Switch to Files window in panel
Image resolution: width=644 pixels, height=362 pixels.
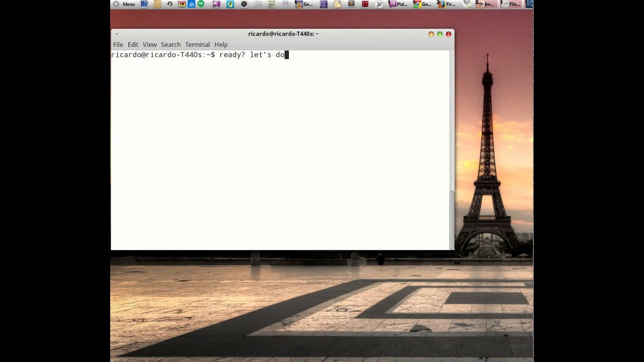[511, 4]
